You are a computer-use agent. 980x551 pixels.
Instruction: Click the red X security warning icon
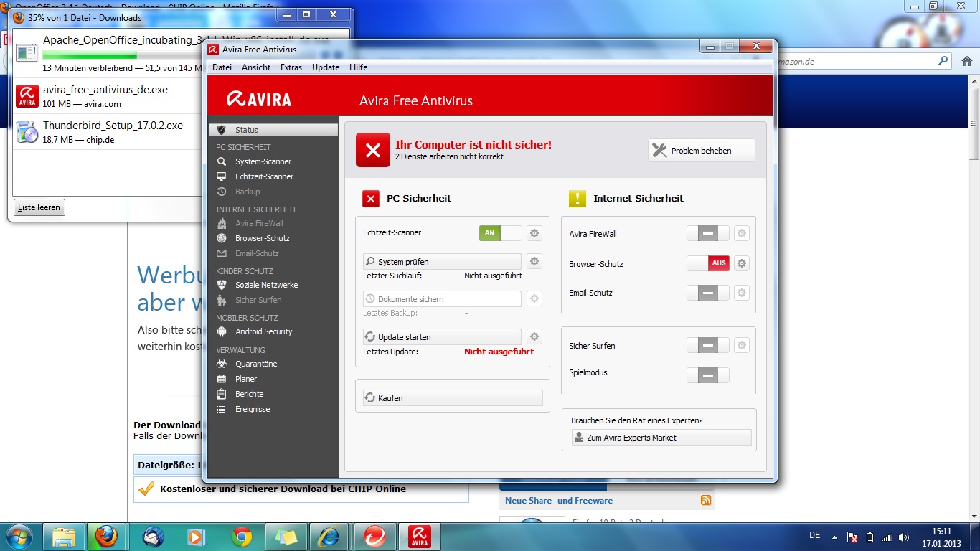(x=373, y=150)
